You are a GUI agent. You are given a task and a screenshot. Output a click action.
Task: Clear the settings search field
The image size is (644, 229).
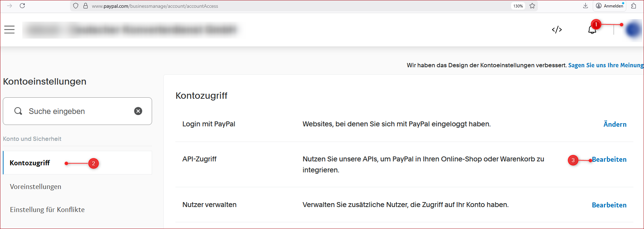(138, 111)
